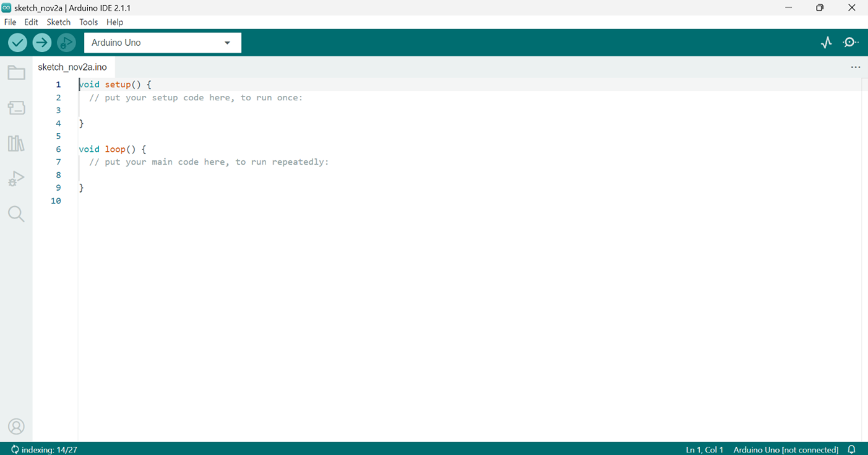
Task: Open the editor tab three-dots options menu
Action: pos(855,67)
